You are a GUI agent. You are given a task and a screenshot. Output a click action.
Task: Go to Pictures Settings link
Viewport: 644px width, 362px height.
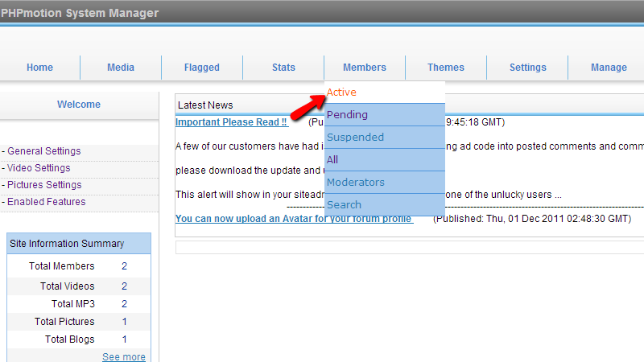(x=44, y=185)
